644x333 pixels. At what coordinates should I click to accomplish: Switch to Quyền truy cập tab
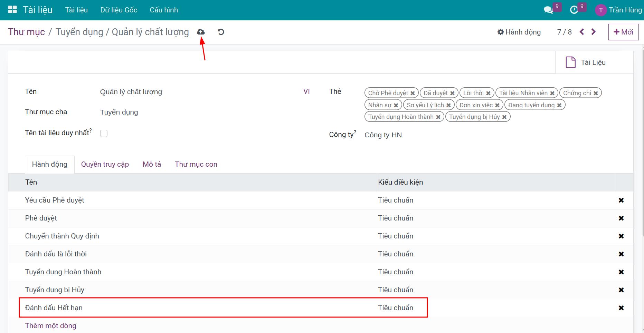(x=105, y=164)
